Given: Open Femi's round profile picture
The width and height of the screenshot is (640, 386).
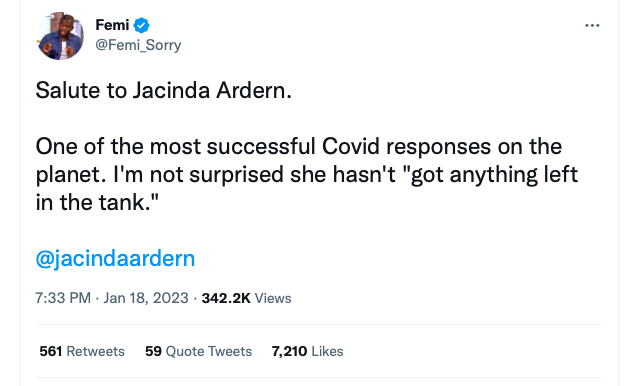Looking at the screenshot, I should point(60,36).
